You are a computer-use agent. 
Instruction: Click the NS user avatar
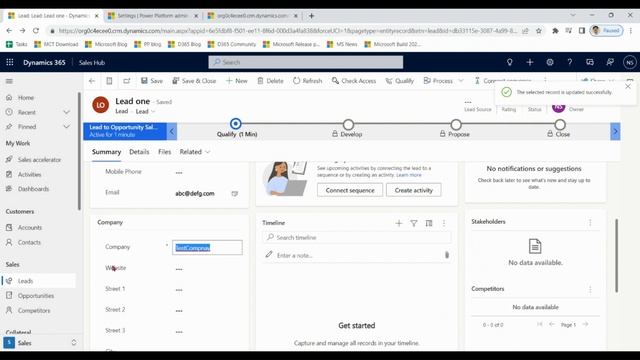point(629,62)
